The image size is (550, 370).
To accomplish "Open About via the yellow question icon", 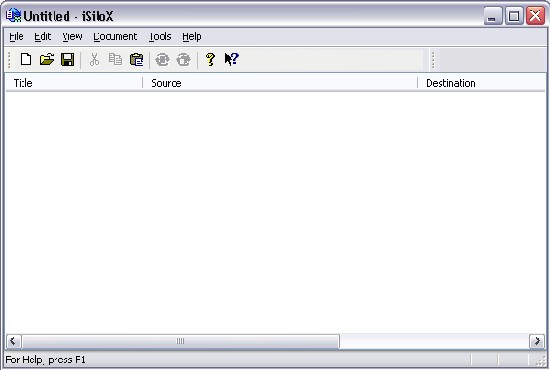I will click(x=210, y=59).
